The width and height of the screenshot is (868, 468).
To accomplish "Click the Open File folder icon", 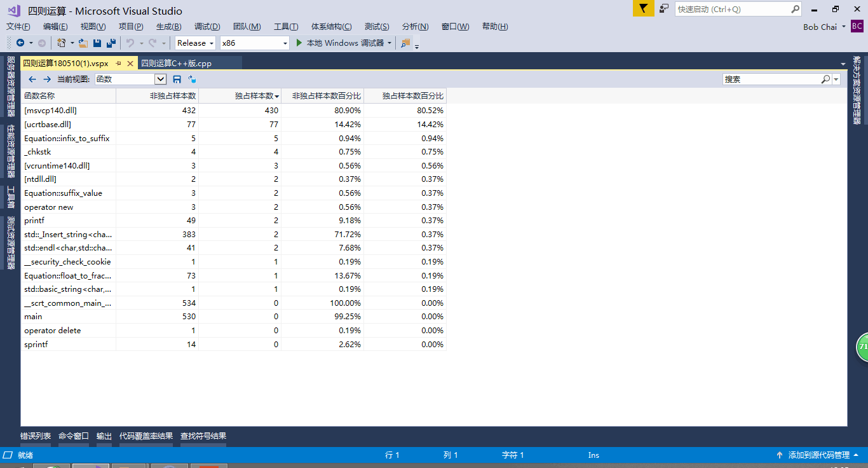I will click(83, 43).
